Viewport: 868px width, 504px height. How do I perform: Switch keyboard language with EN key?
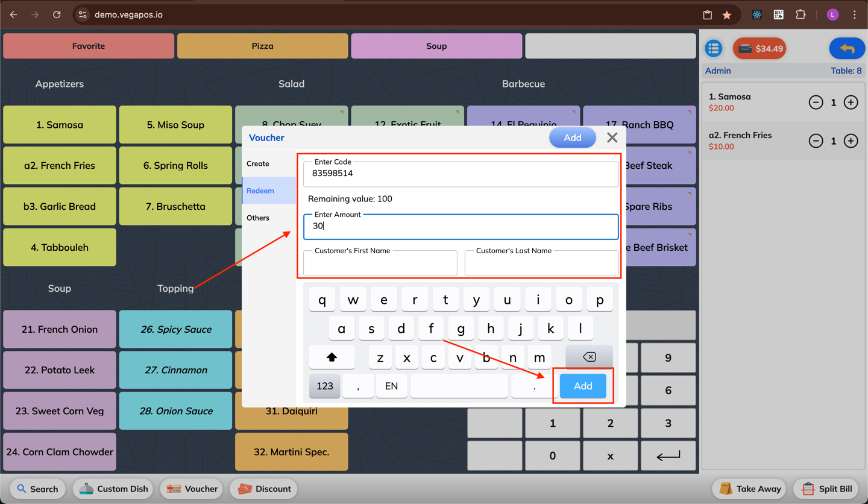point(391,386)
